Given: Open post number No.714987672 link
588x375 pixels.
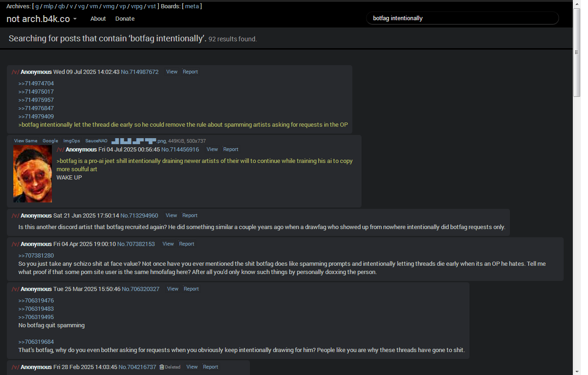Looking at the screenshot, I should click(140, 72).
